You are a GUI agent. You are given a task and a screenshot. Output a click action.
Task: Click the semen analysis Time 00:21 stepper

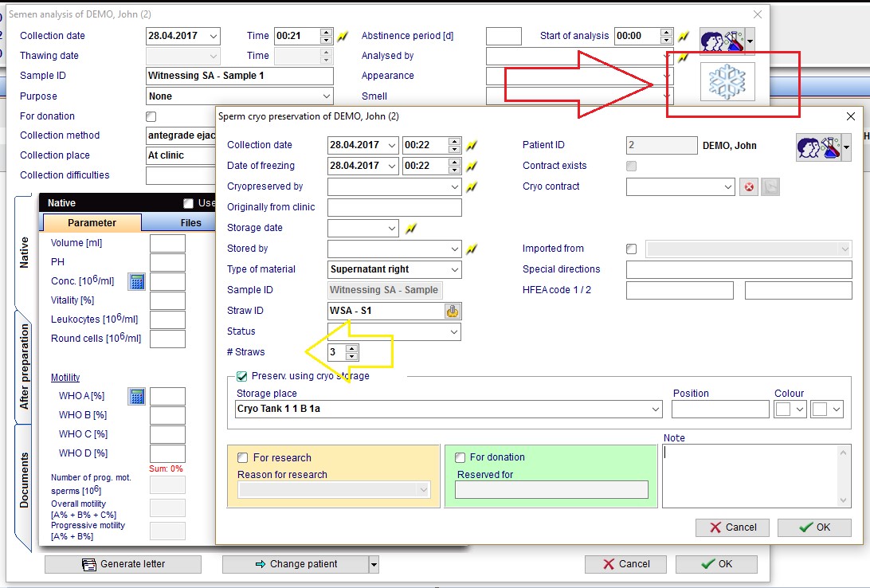tap(327, 36)
